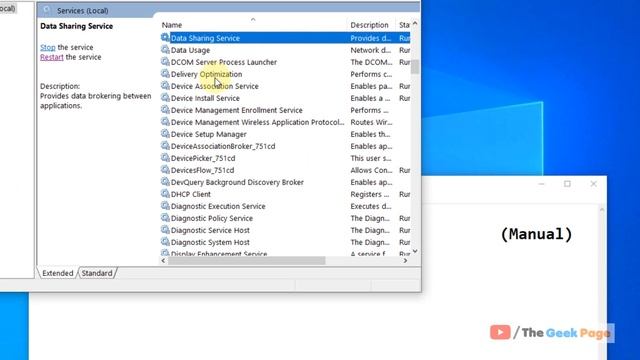Minimize the background white window
This screenshot has height=360, width=640.
[x=542, y=184]
